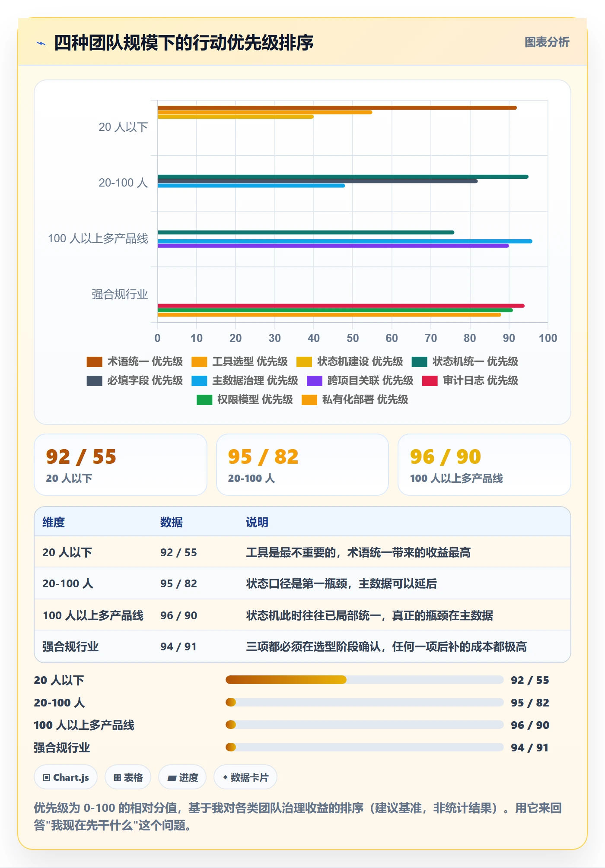Click the 92 / 55 data card

pyautogui.click(x=121, y=465)
